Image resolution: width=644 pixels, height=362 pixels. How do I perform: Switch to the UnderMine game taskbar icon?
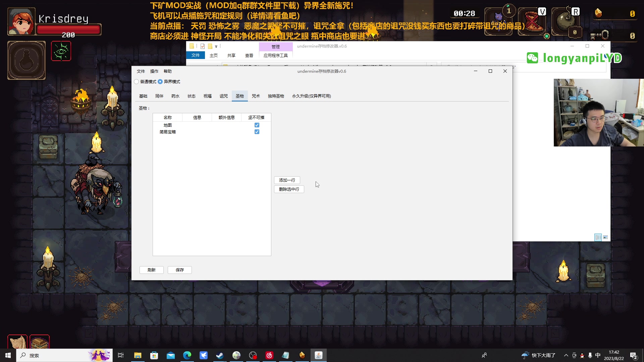[302, 355]
